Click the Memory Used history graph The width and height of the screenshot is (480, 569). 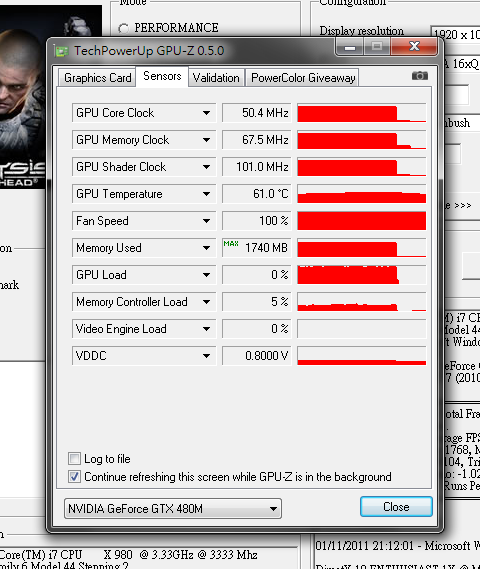[361, 248]
